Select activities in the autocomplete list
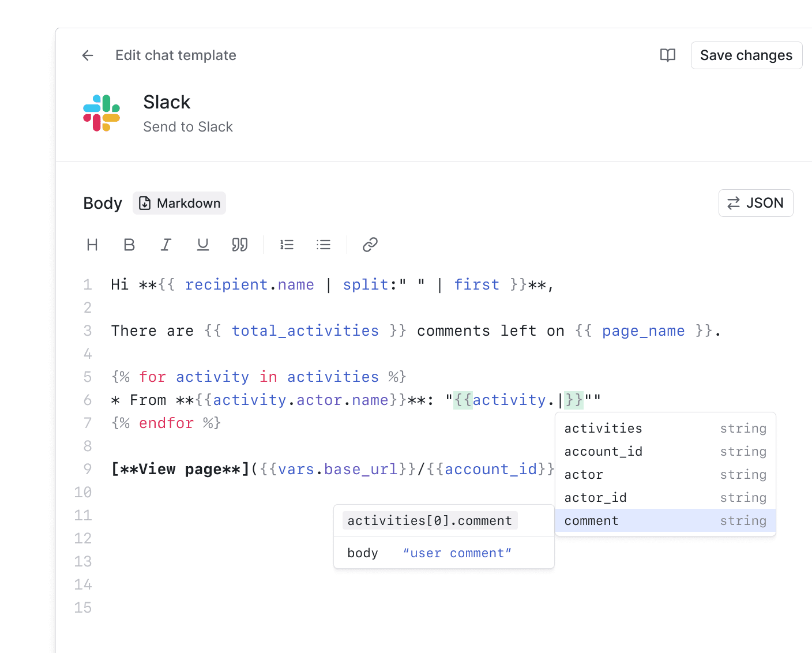Viewport: 812px width, 653px height. click(x=603, y=428)
